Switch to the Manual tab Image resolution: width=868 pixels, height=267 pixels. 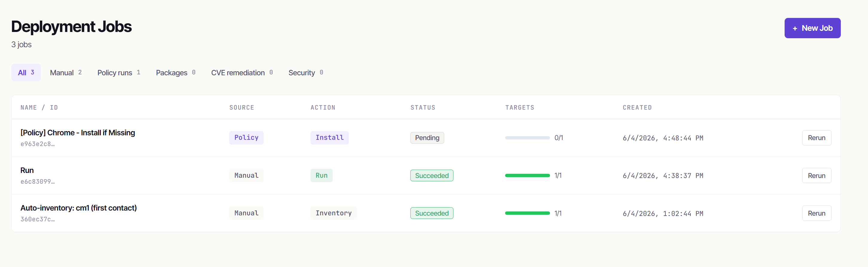click(x=66, y=72)
